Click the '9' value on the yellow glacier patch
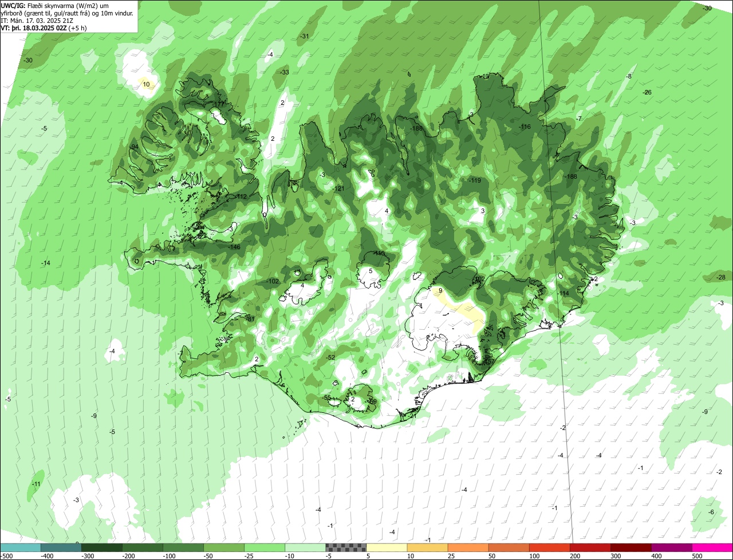Screen dimensions: 733x560 [x=440, y=291]
